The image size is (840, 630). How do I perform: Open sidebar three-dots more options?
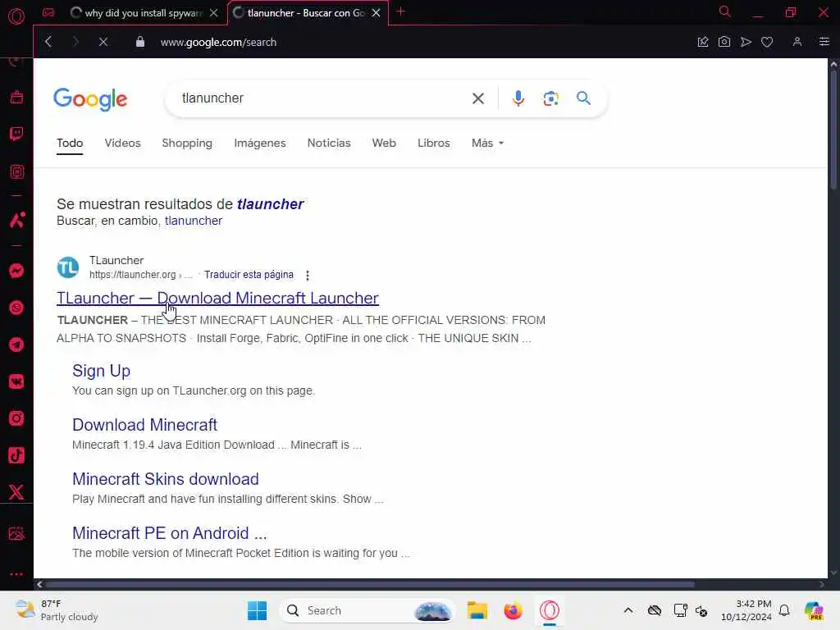[16, 573]
